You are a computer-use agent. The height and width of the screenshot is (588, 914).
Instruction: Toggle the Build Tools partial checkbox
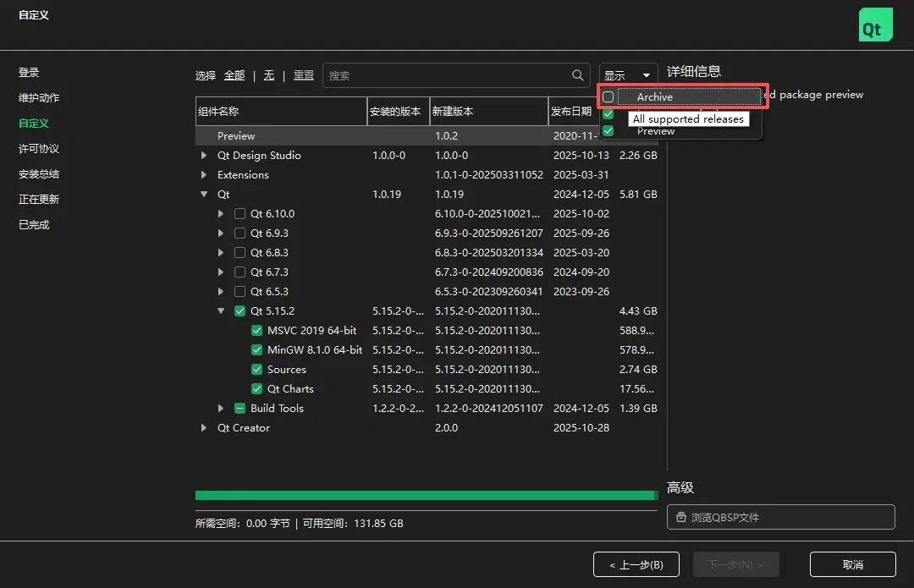[x=240, y=409]
